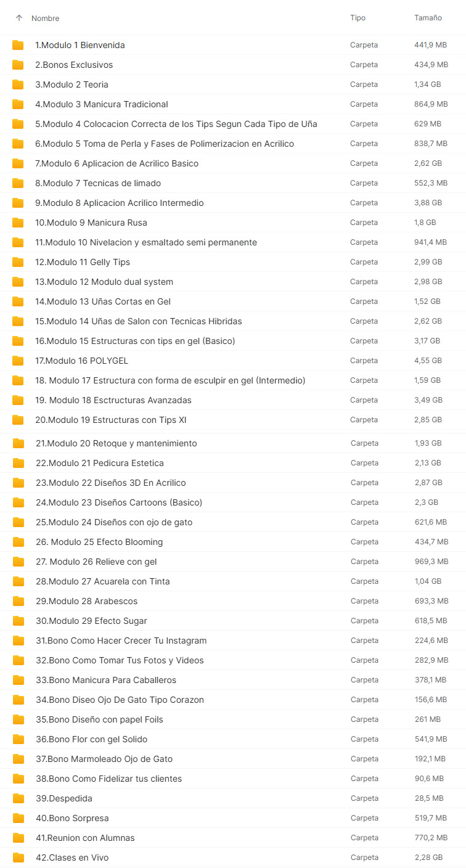Select the 40.Bono Sorpresa row
This screenshot has width=466, height=868.
[x=72, y=818]
